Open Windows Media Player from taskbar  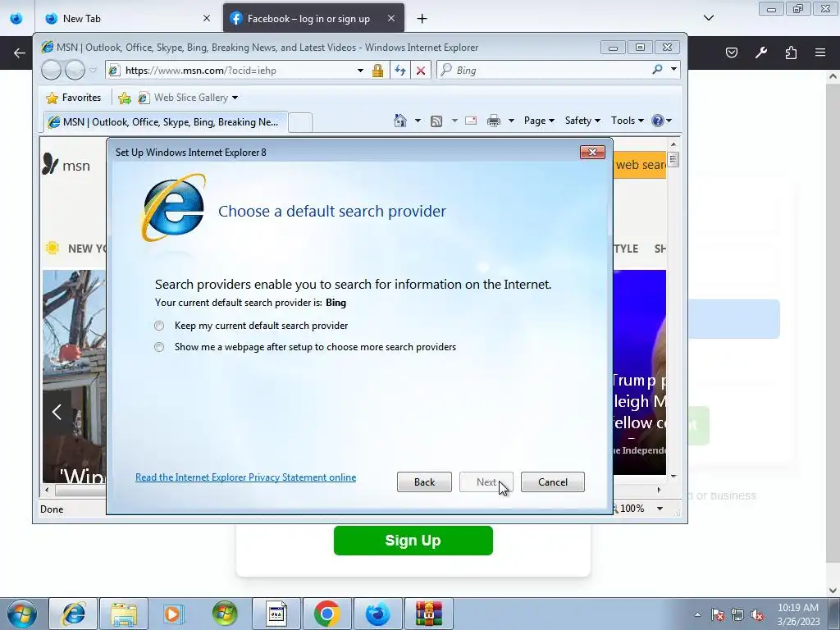click(174, 614)
